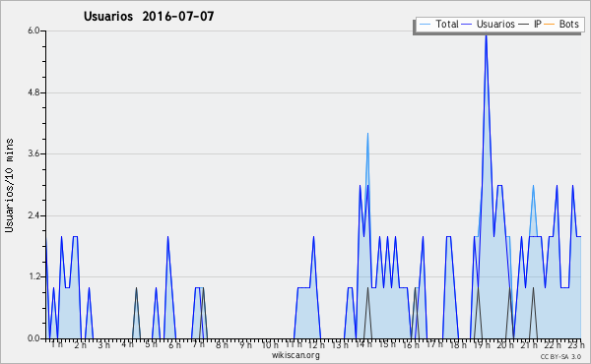The image size is (591, 364).
Task: Click the IP legend entry
Action: point(530,24)
